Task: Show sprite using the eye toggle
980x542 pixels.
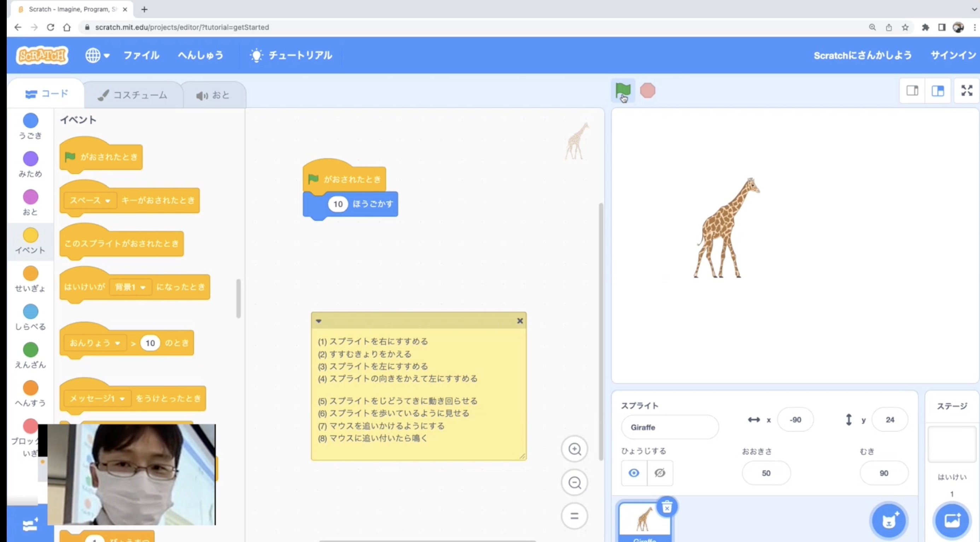Action: point(634,473)
